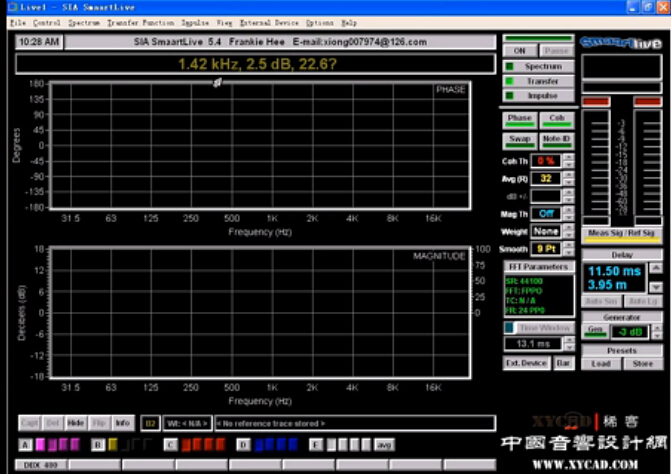Click the Ext. Device button

pyautogui.click(x=526, y=363)
